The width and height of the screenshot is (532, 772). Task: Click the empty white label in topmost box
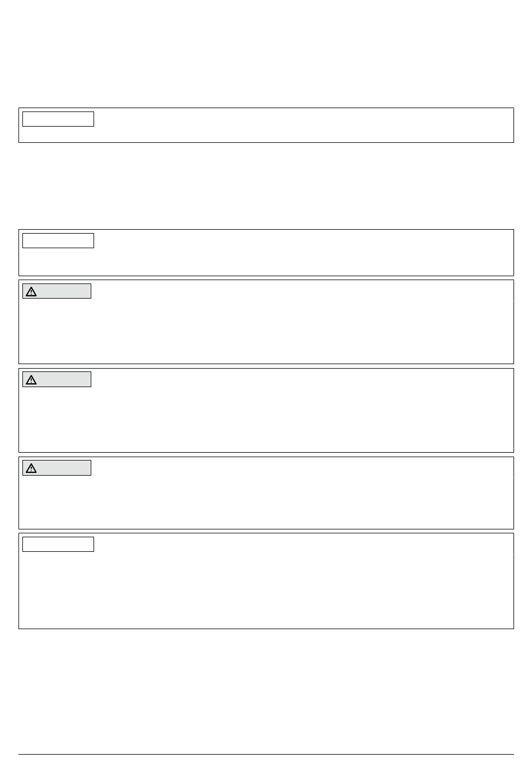tap(58, 119)
